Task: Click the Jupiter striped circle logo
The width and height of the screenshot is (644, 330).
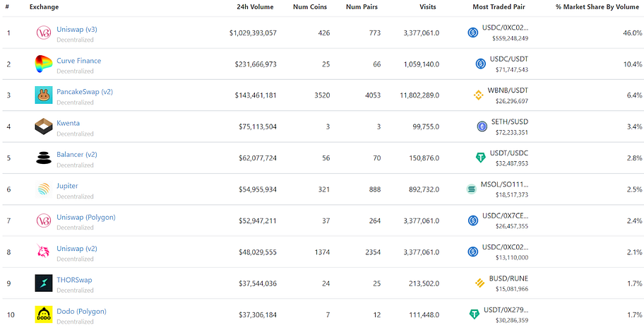Action: (x=44, y=189)
